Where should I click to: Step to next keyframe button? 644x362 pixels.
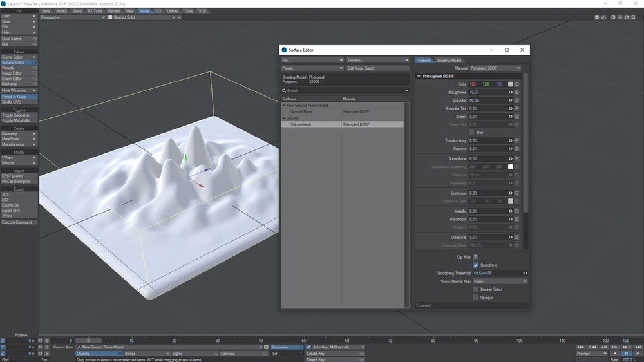627,347
